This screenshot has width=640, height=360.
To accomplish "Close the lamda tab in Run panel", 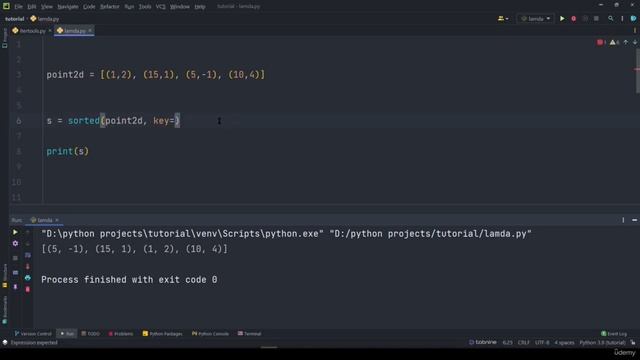I will (57, 220).
